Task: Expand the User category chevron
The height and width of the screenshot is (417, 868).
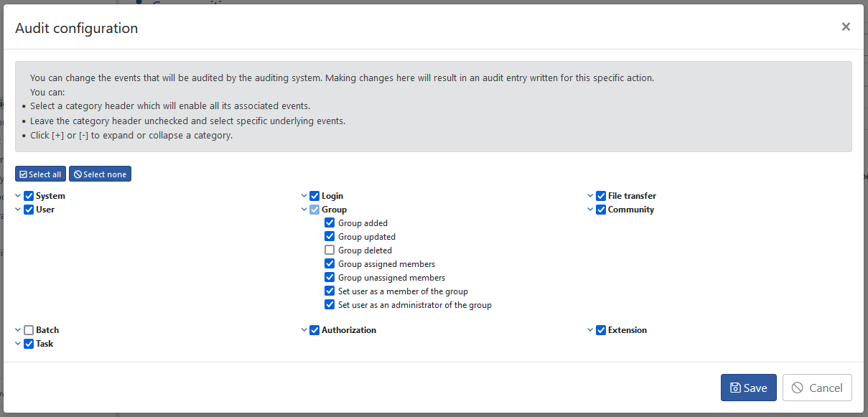Action: tap(18, 210)
